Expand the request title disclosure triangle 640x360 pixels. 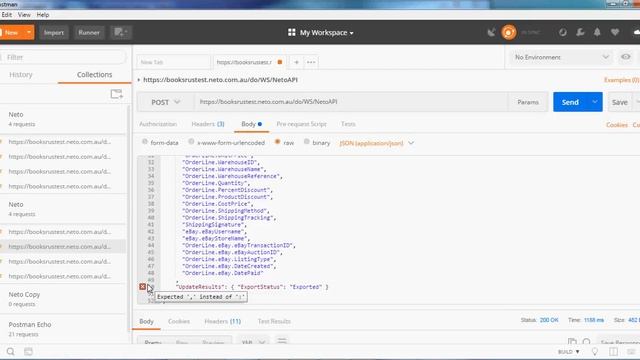[139, 80]
